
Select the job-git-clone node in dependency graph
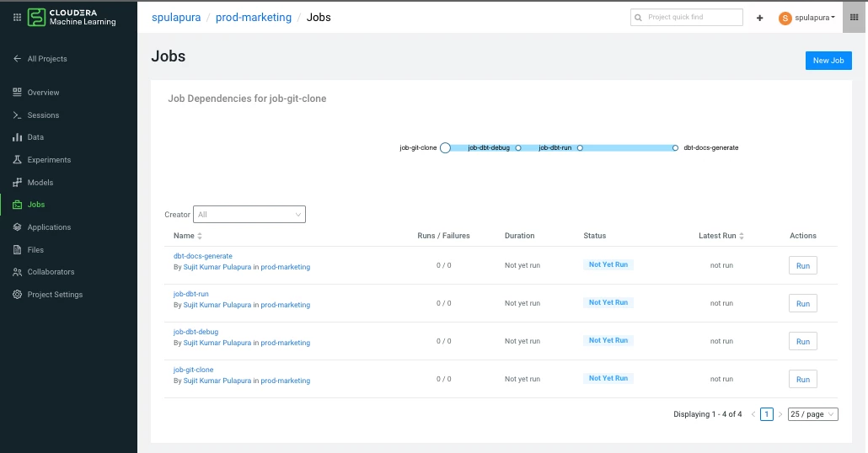[445, 147]
